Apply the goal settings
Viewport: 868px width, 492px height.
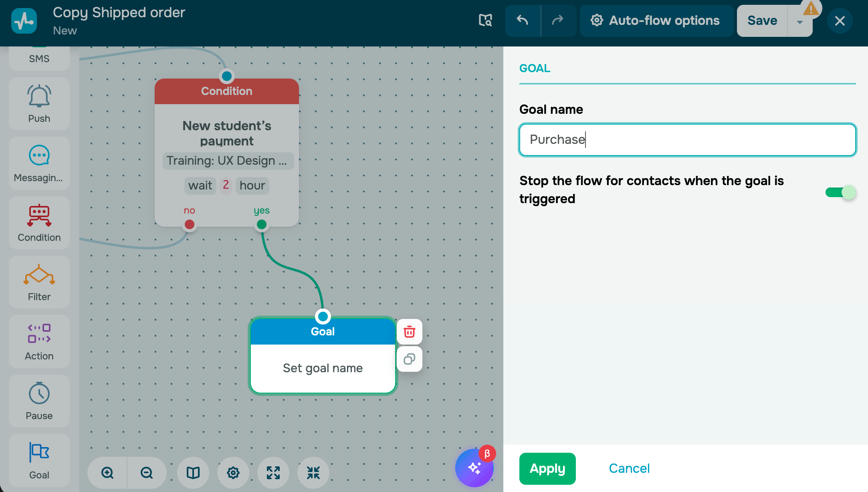(x=547, y=468)
